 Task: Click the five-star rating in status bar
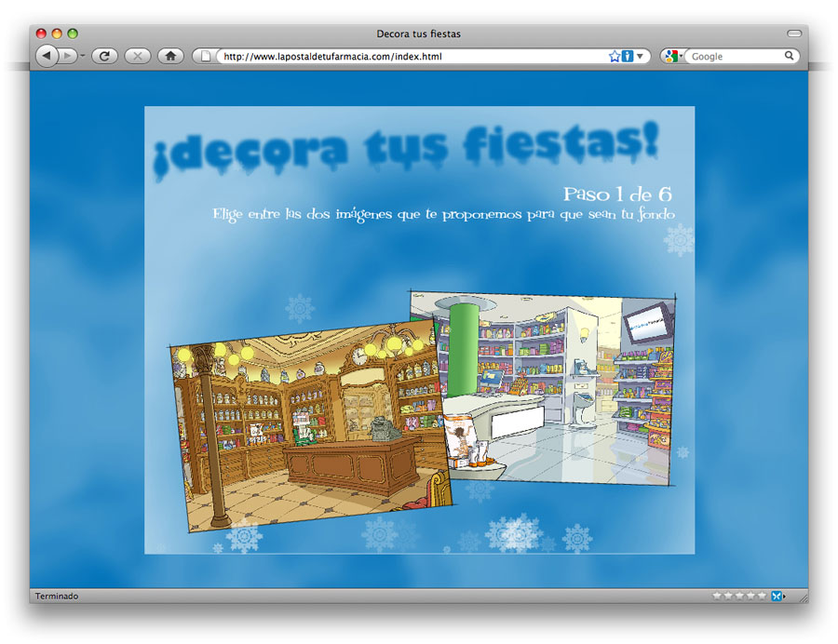739,596
